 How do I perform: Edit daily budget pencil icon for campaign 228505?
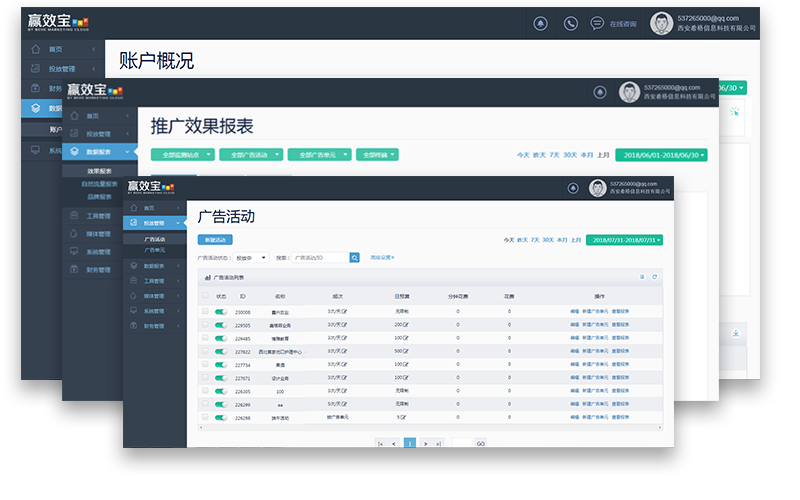406,325
